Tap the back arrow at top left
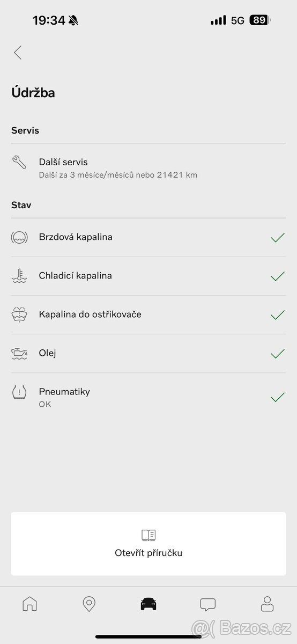This screenshot has height=644, width=297. pyautogui.click(x=18, y=53)
